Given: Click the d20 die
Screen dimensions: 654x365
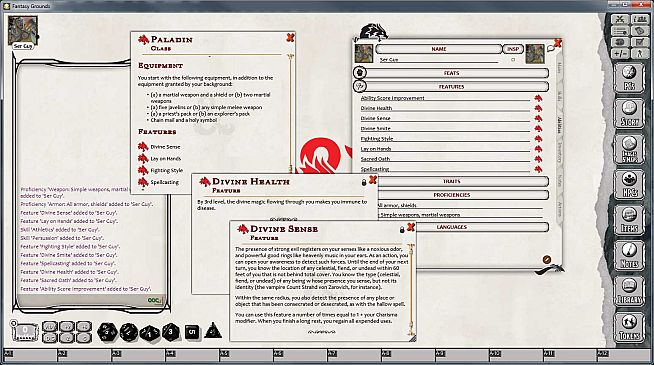Looking at the screenshot, I should click(107, 332).
